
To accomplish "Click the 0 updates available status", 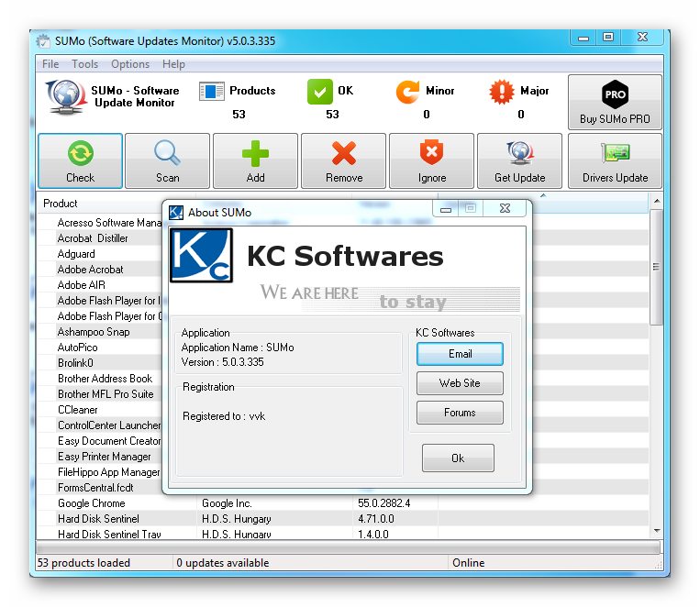I will pyautogui.click(x=223, y=563).
